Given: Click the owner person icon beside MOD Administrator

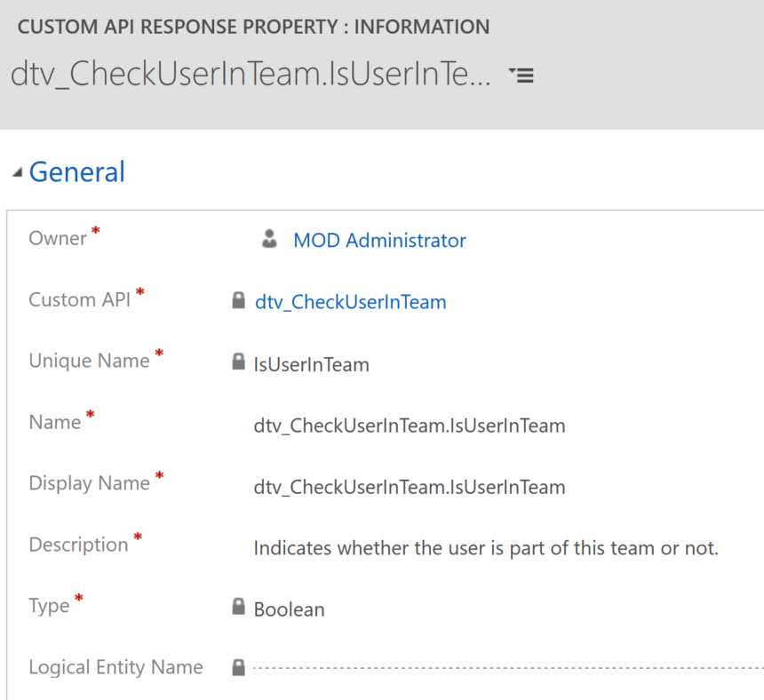Looking at the screenshot, I should pyautogui.click(x=269, y=239).
